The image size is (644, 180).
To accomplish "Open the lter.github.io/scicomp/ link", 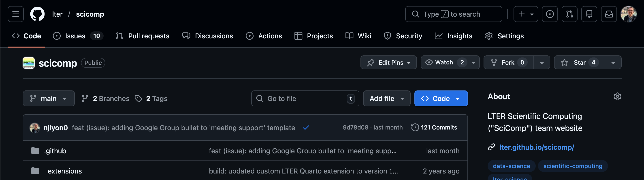I will 537,147.
